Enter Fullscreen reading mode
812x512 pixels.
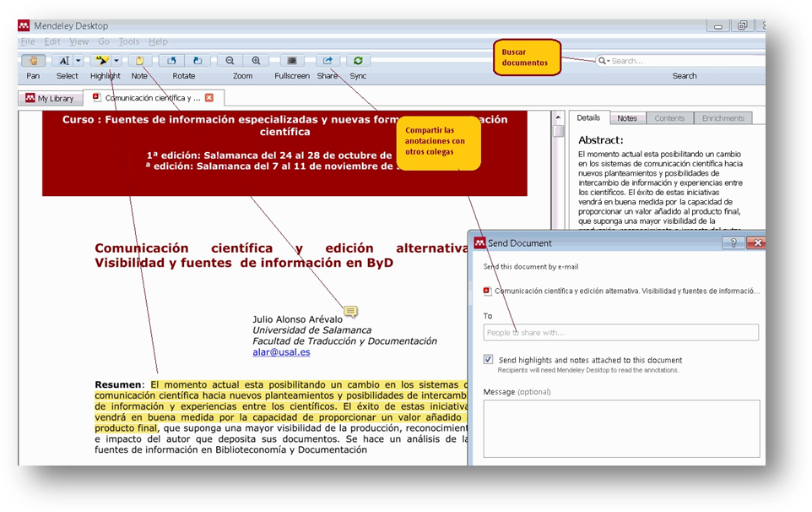[292, 61]
